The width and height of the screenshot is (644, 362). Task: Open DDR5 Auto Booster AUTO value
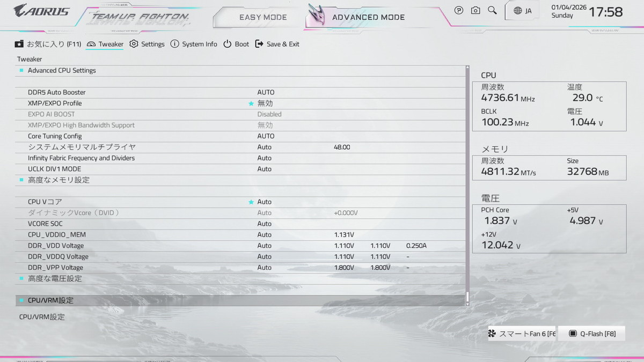click(x=266, y=92)
